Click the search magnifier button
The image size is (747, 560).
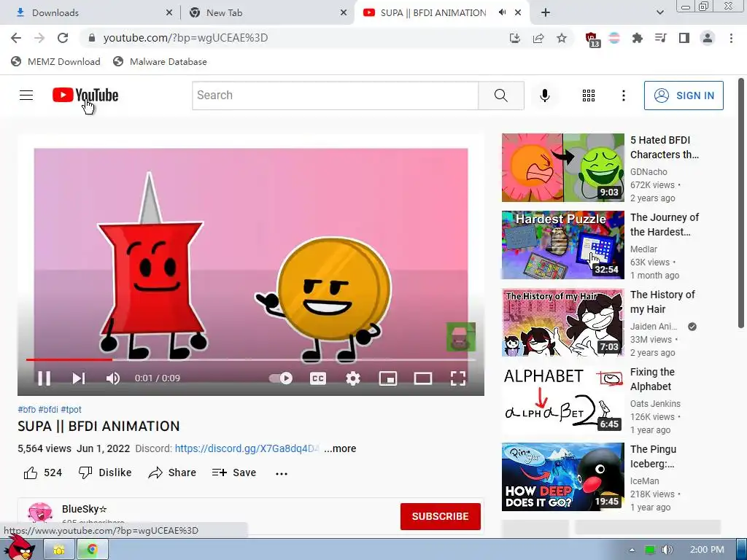point(500,96)
